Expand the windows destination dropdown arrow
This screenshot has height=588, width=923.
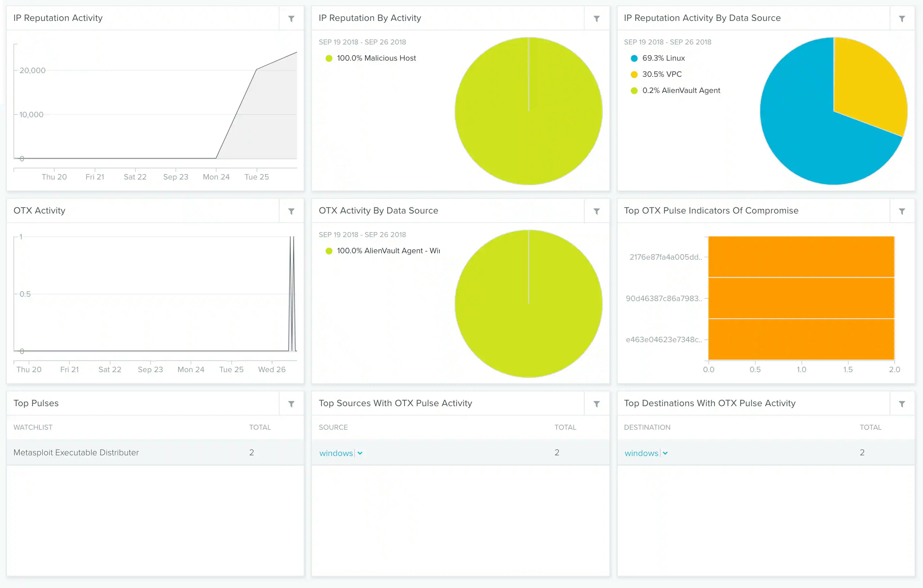click(x=665, y=453)
